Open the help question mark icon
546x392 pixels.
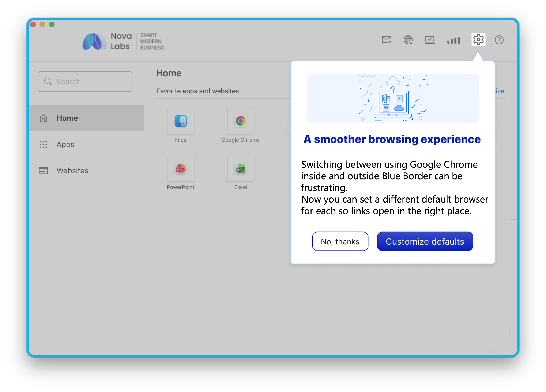click(x=499, y=40)
